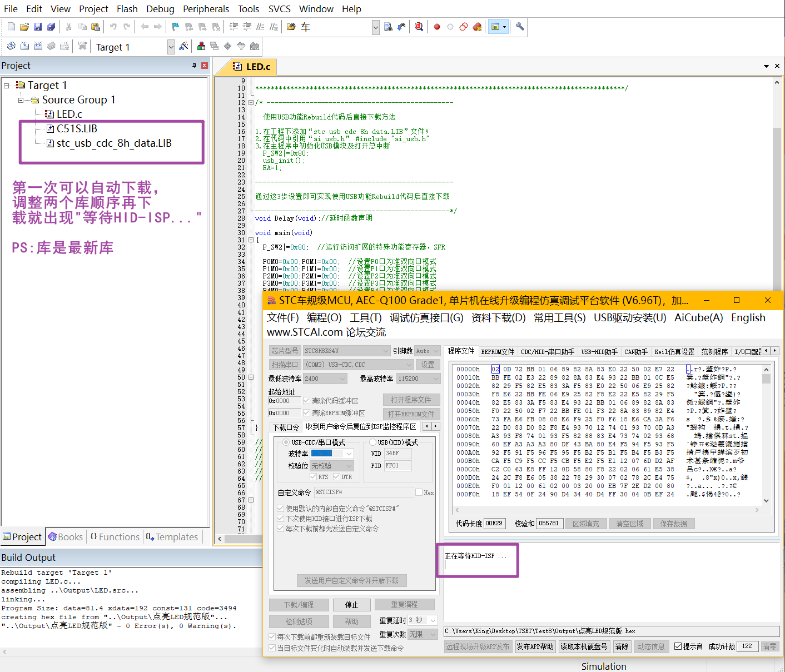Viewport: 785px width, 672px height.
Task: Open the LED.c editor tab list dropdown
Action: click(x=767, y=66)
